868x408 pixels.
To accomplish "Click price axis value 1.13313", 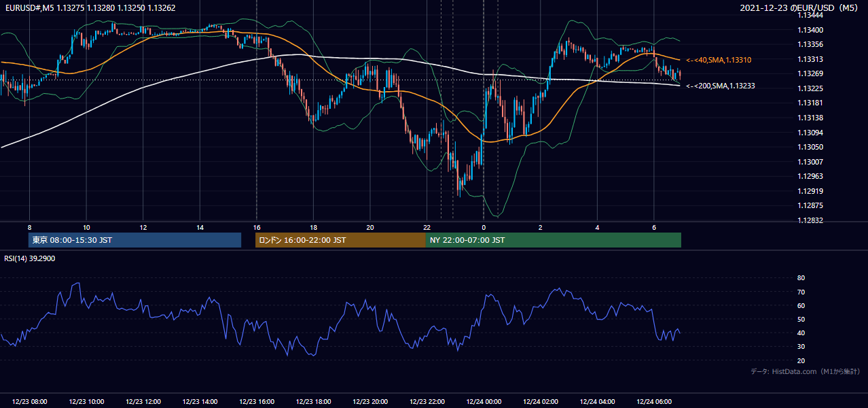I will (810, 59).
